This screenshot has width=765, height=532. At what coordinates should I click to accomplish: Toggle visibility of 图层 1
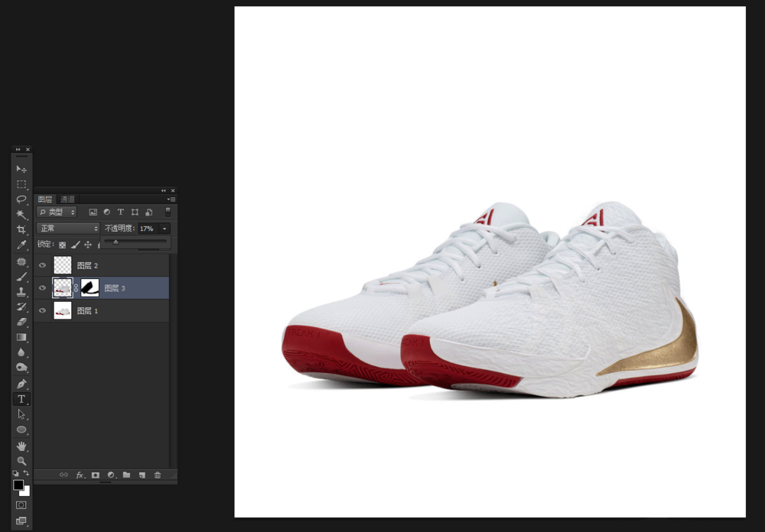click(x=42, y=310)
